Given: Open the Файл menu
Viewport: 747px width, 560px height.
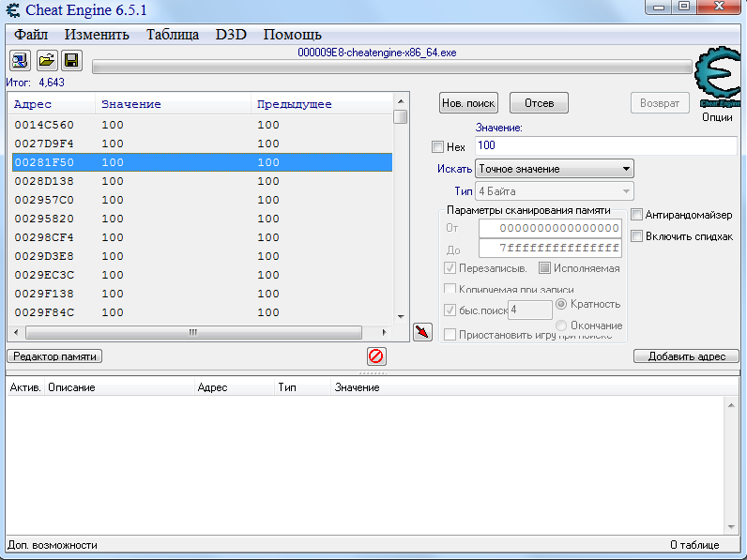Looking at the screenshot, I should pyautogui.click(x=31, y=35).
